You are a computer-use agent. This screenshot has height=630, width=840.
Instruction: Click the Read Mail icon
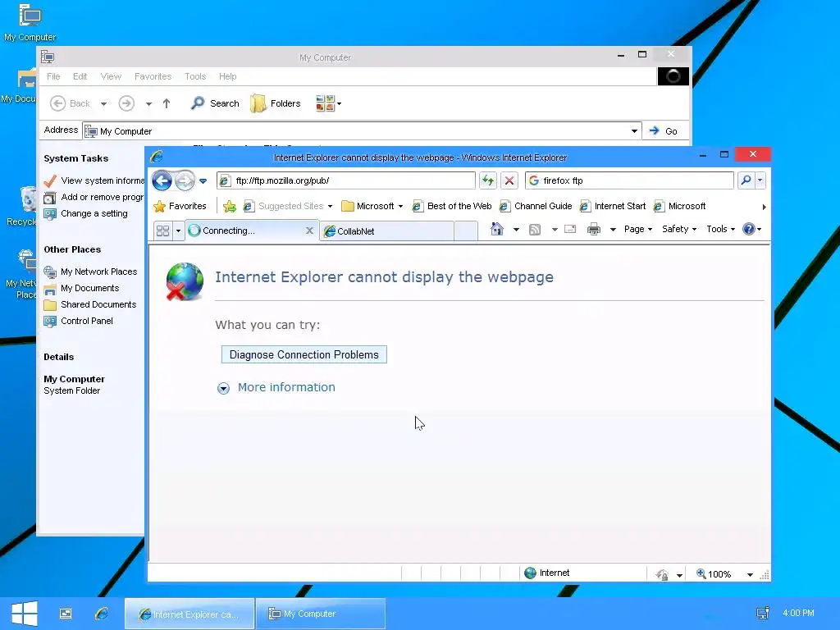click(x=570, y=230)
